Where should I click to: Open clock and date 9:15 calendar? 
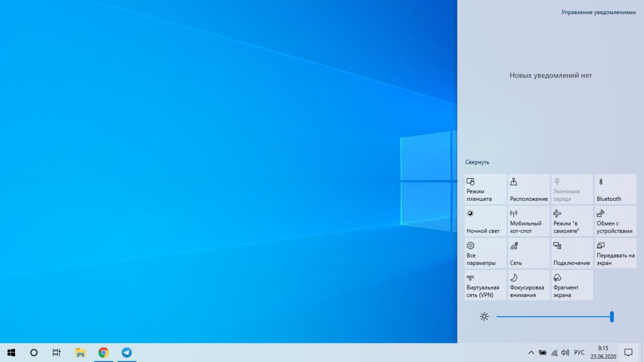tap(603, 352)
